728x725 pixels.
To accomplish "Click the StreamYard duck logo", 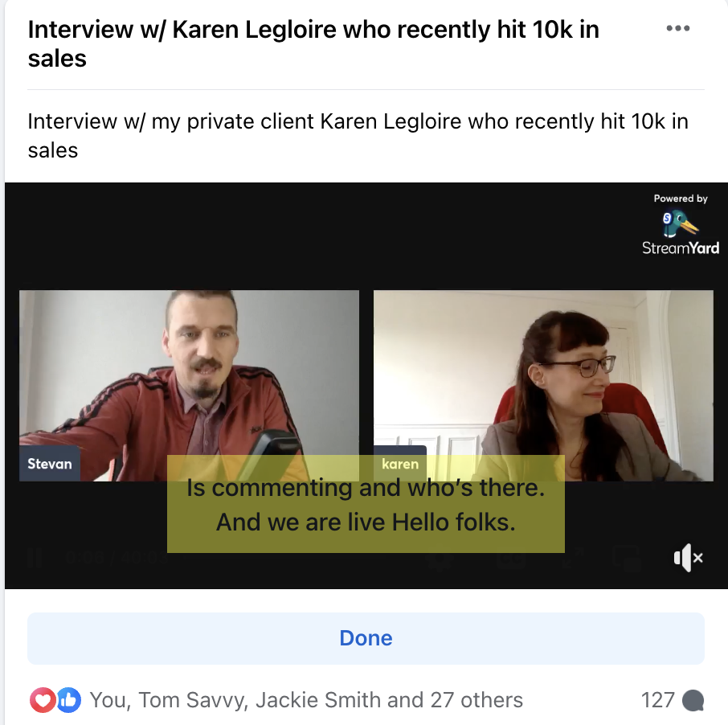I will (680, 223).
